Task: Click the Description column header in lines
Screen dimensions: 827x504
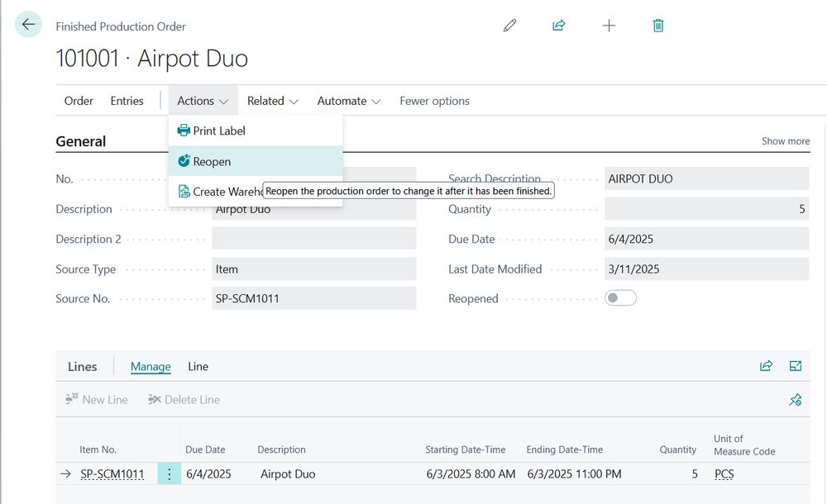Action: (x=282, y=449)
